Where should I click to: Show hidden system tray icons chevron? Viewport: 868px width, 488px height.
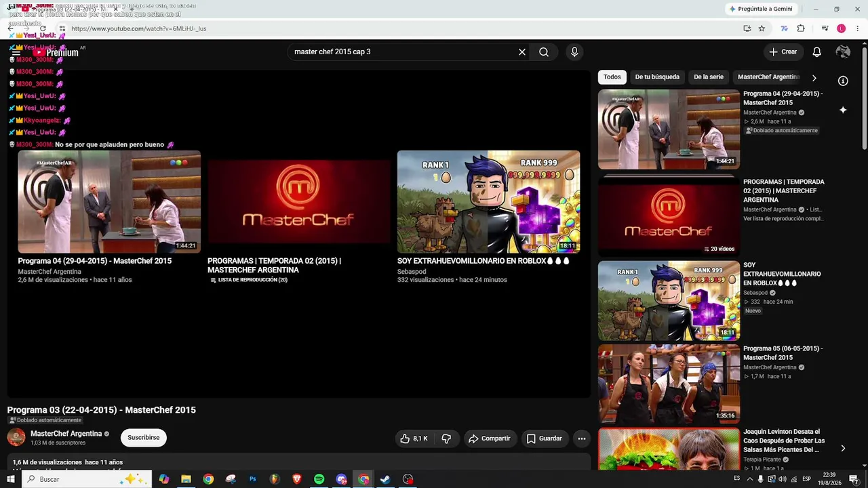coord(749,479)
